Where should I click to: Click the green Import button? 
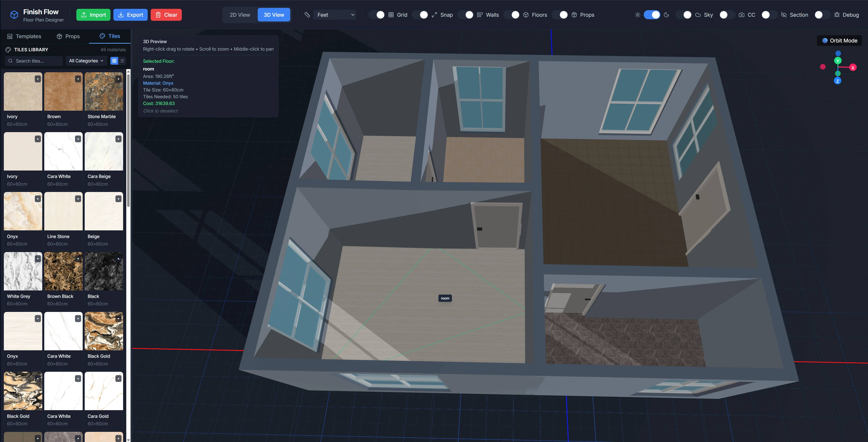93,15
